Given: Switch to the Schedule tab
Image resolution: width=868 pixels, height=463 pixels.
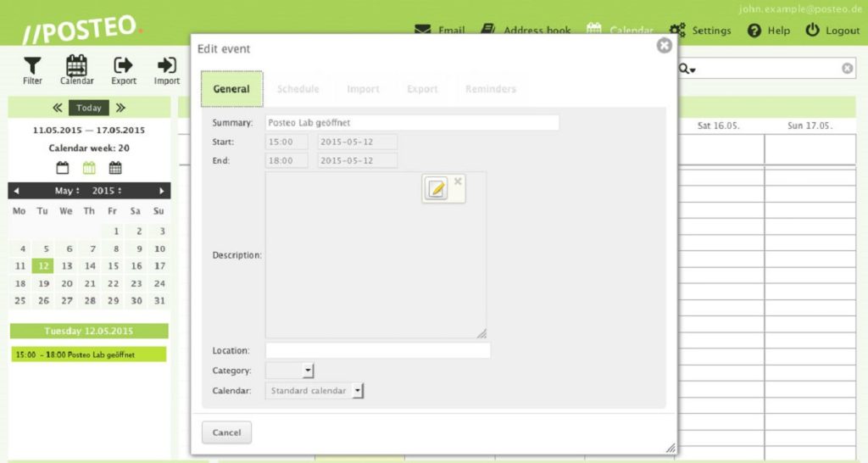Looking at the screenshot, I should click(x=298, y=89).
